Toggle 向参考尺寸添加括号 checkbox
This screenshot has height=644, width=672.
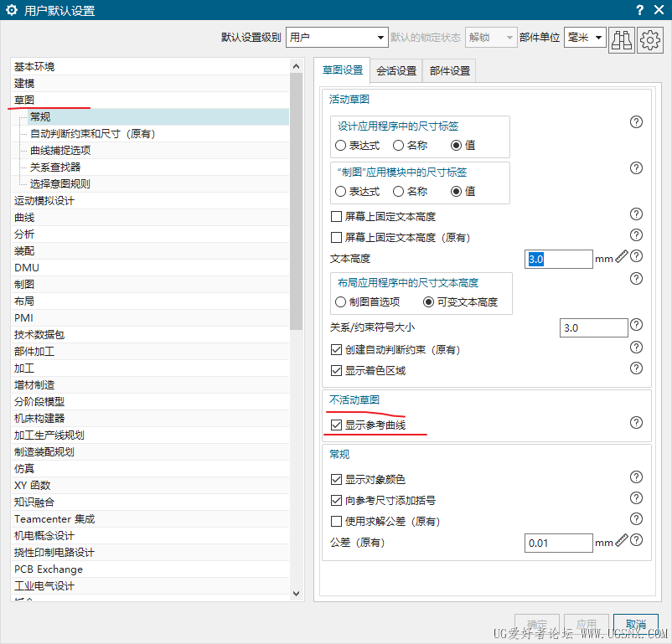[x=337, y=501]
